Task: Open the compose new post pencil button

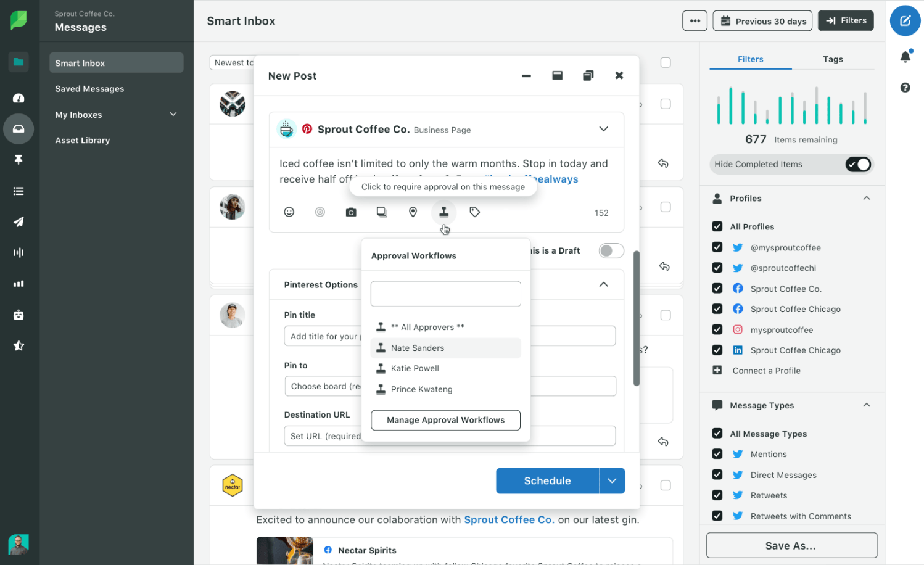Action: [904, 21]
